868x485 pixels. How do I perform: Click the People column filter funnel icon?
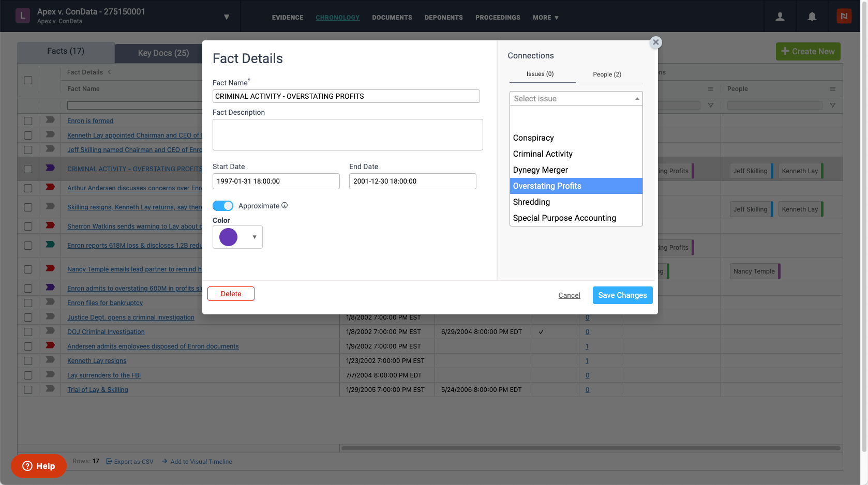[832, 105]
